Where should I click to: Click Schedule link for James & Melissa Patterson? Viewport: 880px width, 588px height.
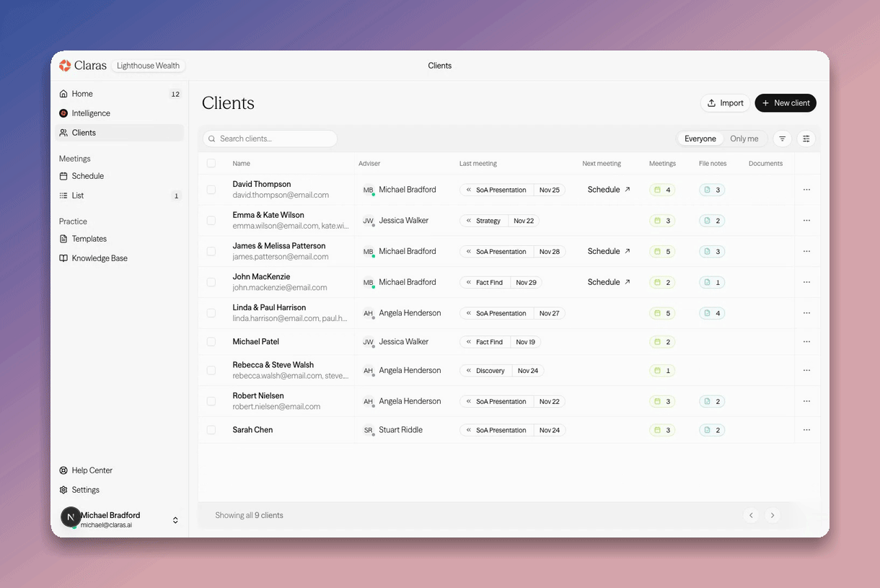610,252
